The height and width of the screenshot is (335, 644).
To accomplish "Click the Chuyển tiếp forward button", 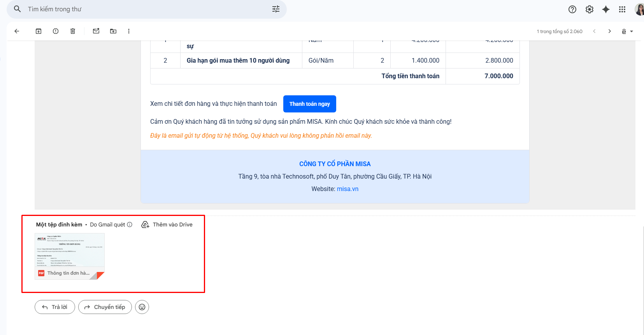I will pyautogui.click(x=105, y=307).
